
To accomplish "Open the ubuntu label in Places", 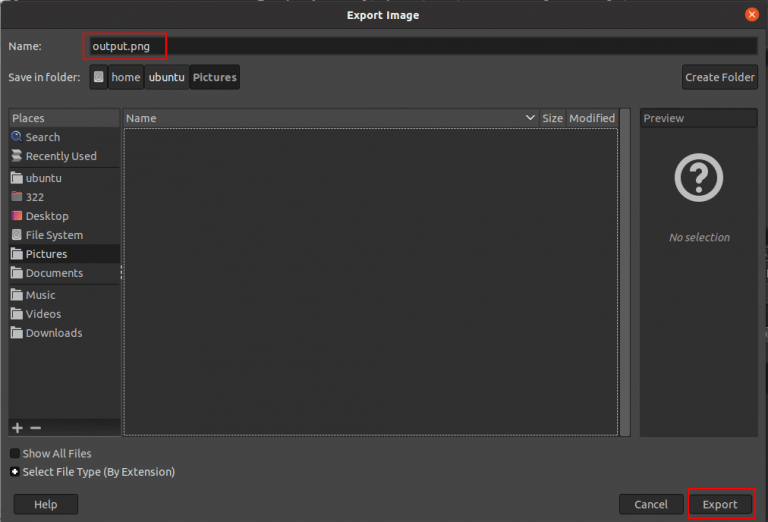I will coord(44,178).
